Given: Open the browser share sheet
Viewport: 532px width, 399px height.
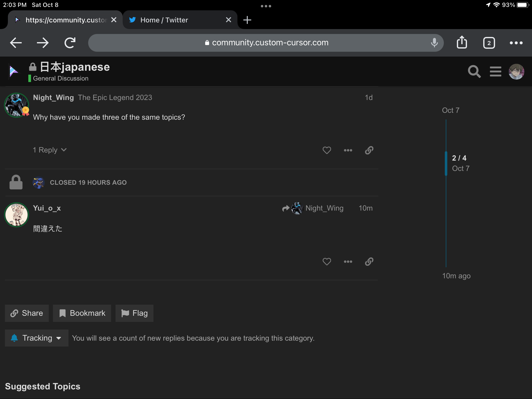Looking at the screenshot, I should coord(462,42).
